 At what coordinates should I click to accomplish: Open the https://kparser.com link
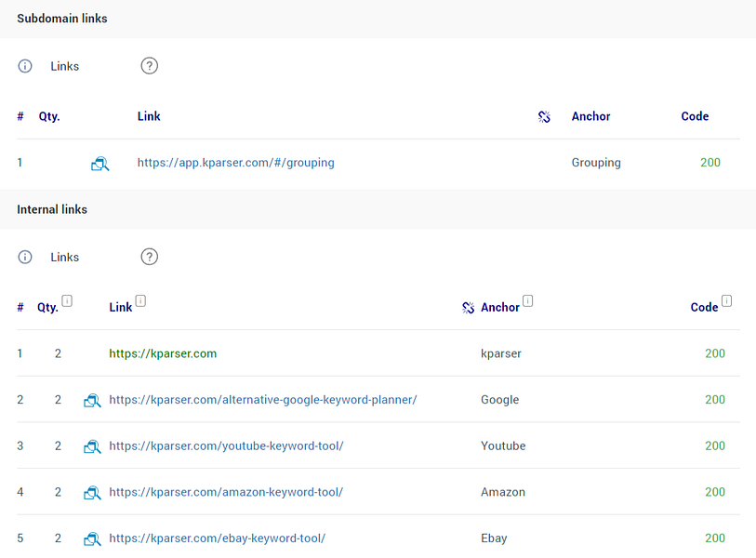[x=163, y=353]
